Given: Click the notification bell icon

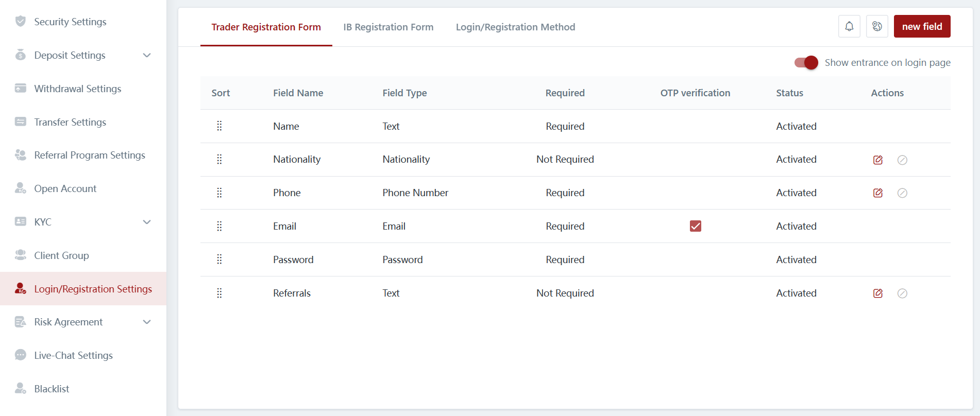Looking at the screenshot, I should tap(849, 26).
